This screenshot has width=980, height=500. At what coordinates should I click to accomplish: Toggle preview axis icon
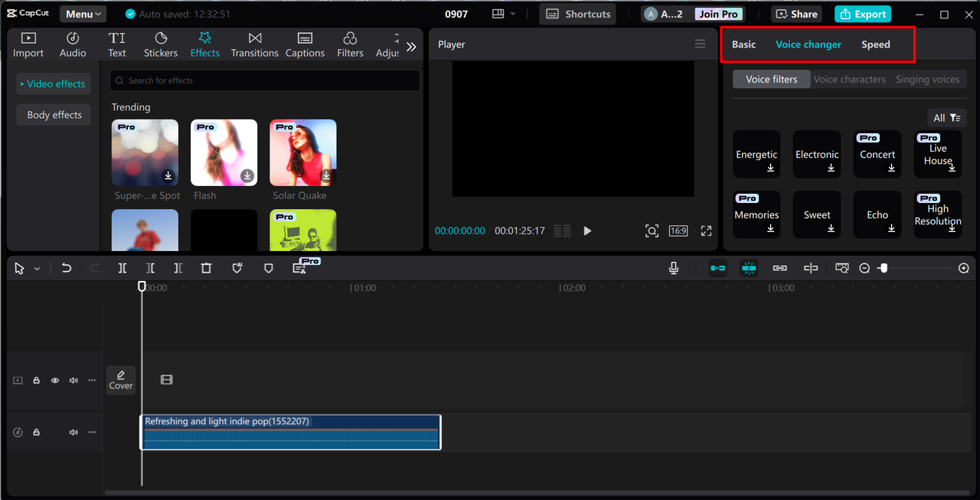point(811,268)
